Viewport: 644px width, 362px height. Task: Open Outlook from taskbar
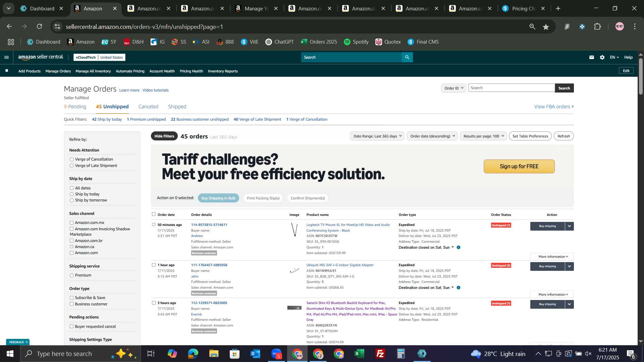255,354
